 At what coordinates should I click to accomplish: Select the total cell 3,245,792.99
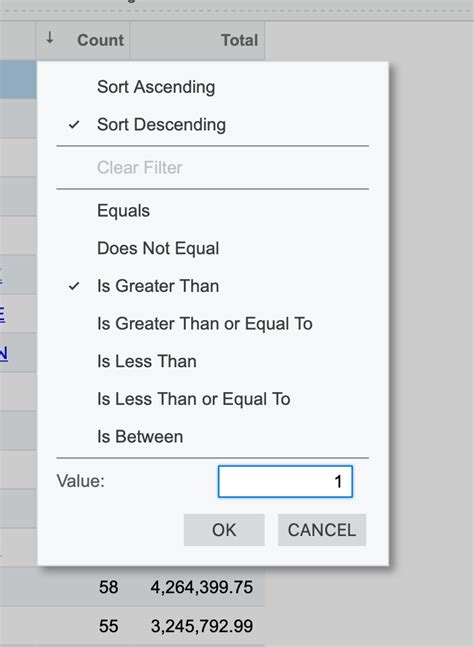(202, 626)
